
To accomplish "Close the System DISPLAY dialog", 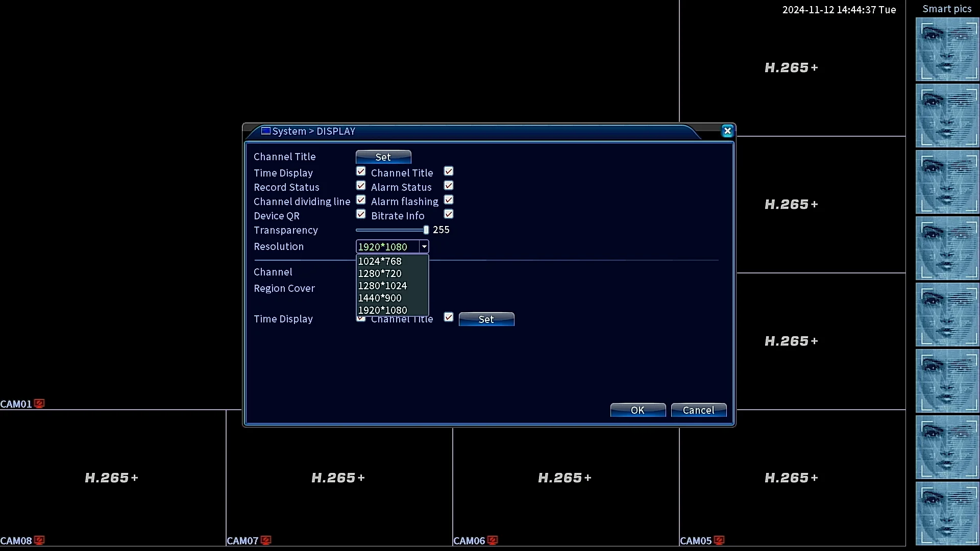I will coord(727,131).
